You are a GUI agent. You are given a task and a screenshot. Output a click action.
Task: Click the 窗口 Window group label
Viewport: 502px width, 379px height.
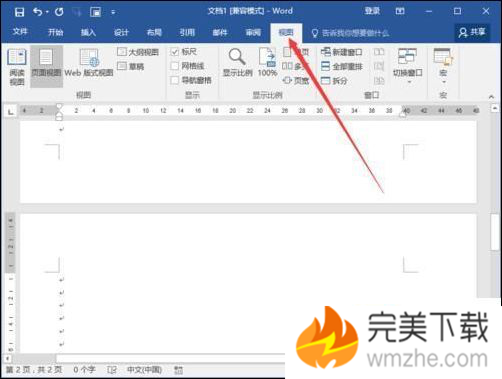click(371, 95)
